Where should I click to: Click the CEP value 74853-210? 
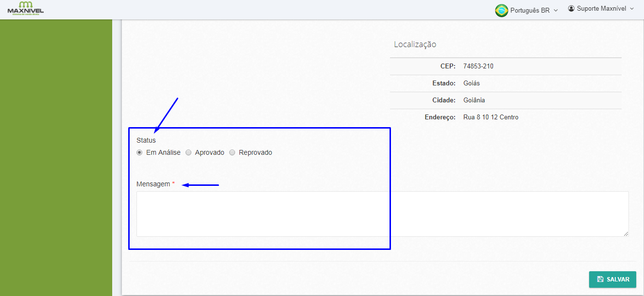[478, 66]
